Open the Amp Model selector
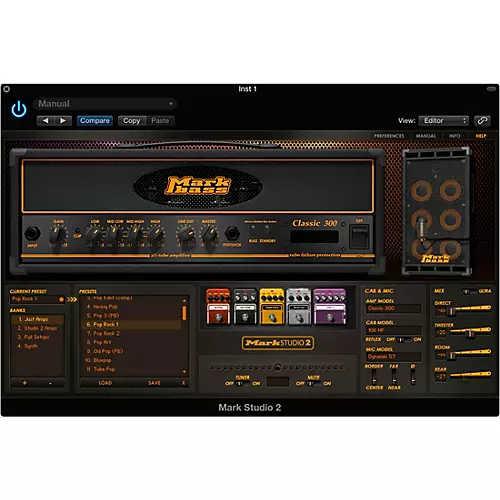The height and width of the screenshot is (500, 500). (393, 308)
